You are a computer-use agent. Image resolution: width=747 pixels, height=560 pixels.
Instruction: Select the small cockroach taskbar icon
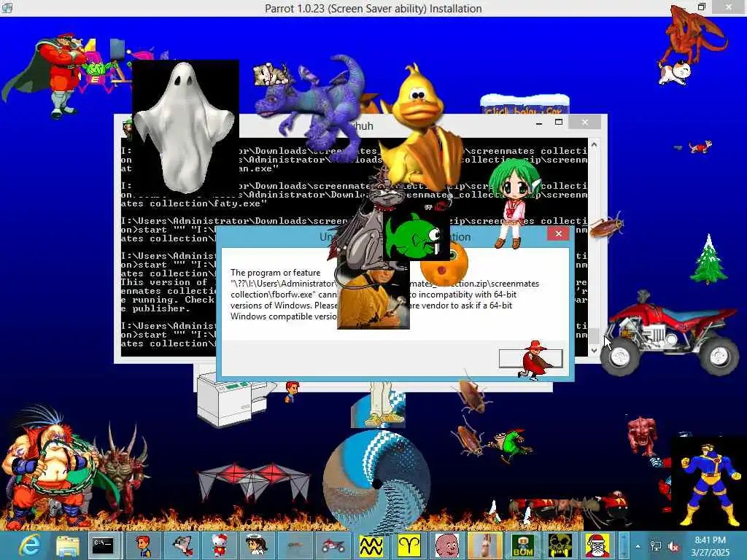(x=295, y=545)
